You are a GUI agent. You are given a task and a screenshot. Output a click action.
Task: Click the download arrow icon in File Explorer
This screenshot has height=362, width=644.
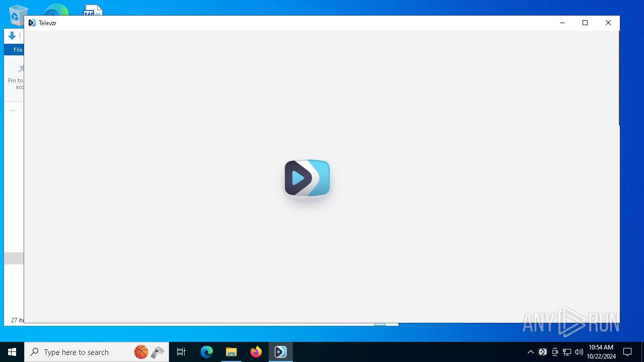click(12, 36)
